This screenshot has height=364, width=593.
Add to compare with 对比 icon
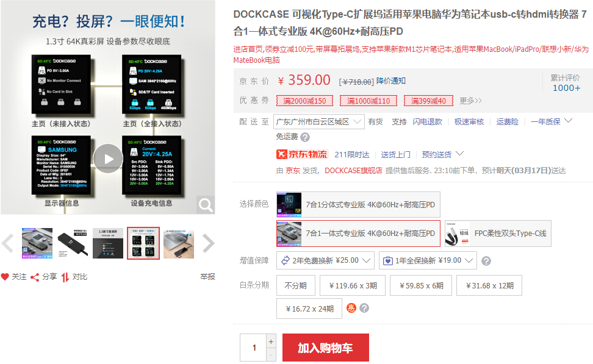(65, 277)
